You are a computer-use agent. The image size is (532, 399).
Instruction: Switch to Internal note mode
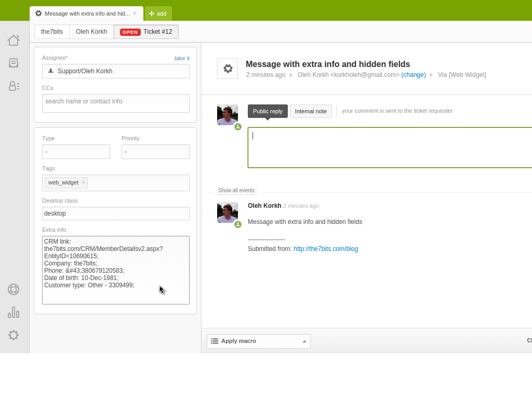click(x=311, y=111)
